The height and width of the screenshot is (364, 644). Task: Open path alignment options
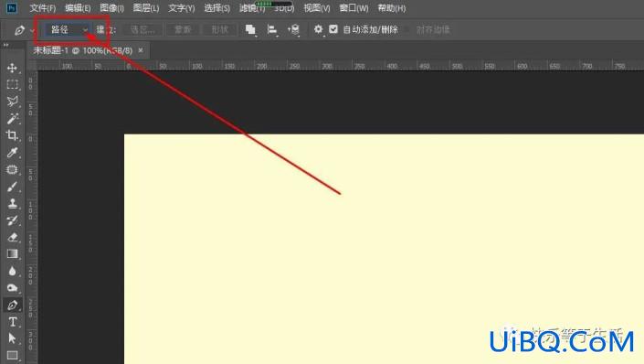click(272, 29)
